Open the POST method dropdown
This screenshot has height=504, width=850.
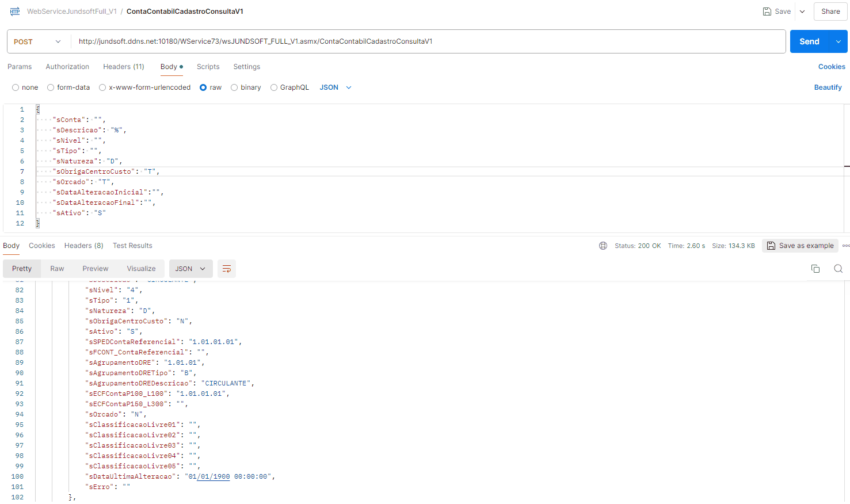click(38, 41)
